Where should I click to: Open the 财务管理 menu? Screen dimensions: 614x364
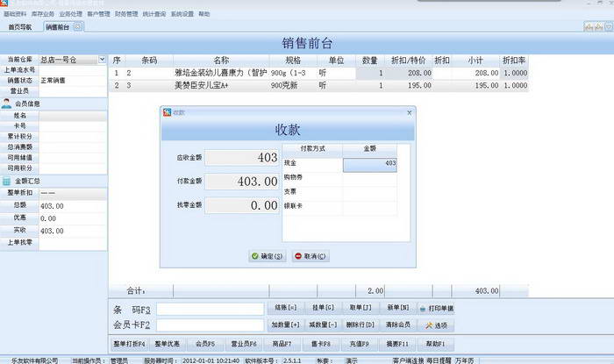[x=126, y=14]
